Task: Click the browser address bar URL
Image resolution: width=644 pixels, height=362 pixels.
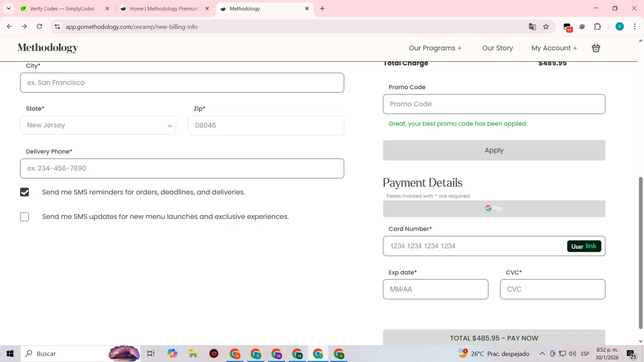Action: [x=131, y=27]
